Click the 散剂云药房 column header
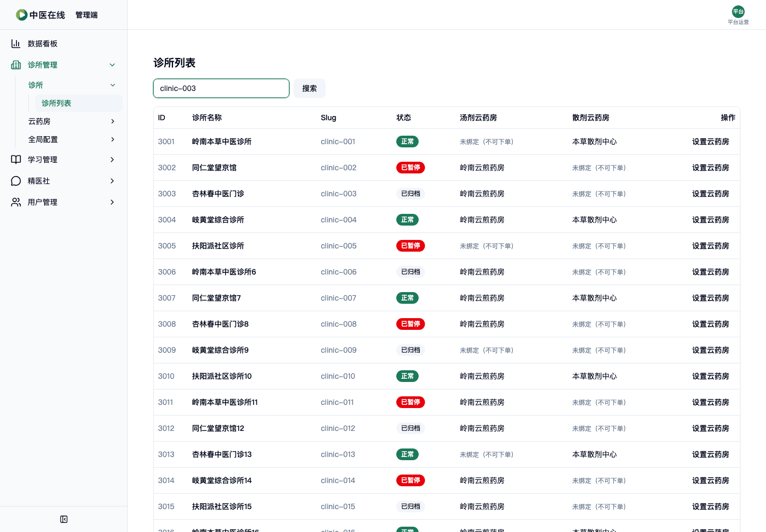The height and width of the screenshot is (532, 766). coord(591,118)
